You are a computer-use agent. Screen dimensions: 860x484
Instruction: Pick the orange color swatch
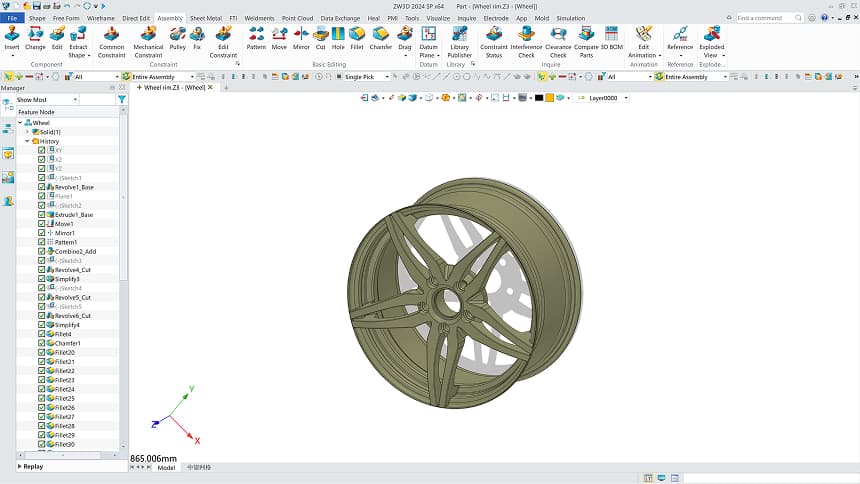click(x=549, y=98)
